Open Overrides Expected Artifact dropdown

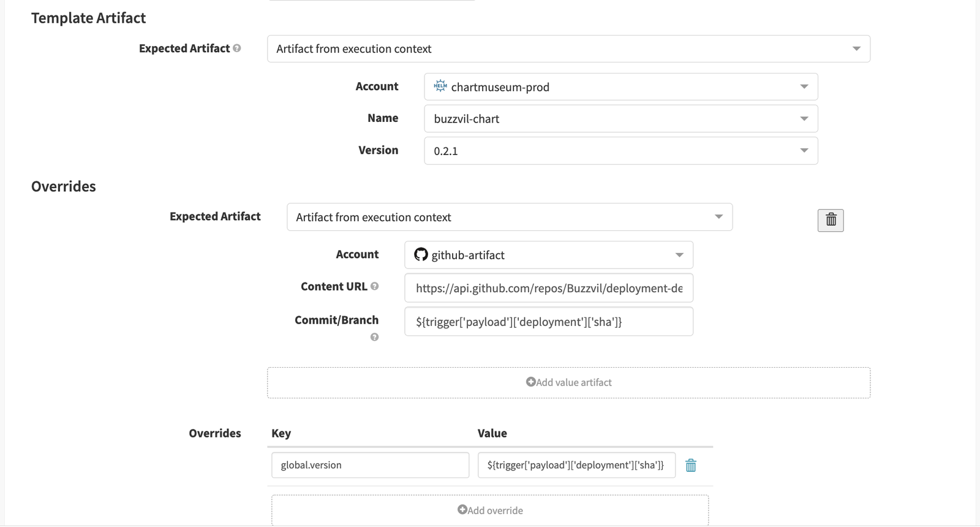(x=509, y=217)
